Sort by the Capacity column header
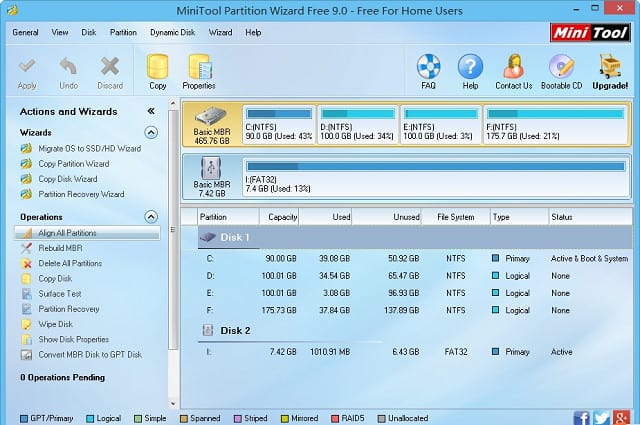The image size is (640, 425). [279, 217]
